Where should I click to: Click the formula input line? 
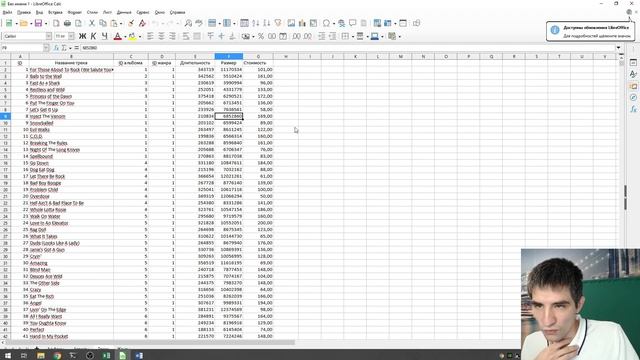coord(347,48)
